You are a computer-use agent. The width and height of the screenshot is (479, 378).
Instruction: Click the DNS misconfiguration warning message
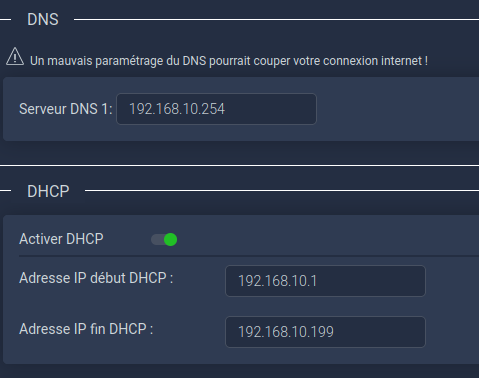[229, 61]
